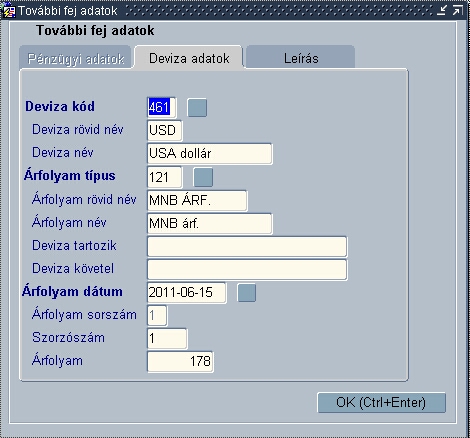Click the Árfolyam rövid név field MNB ÁRF.

[197, 200]
